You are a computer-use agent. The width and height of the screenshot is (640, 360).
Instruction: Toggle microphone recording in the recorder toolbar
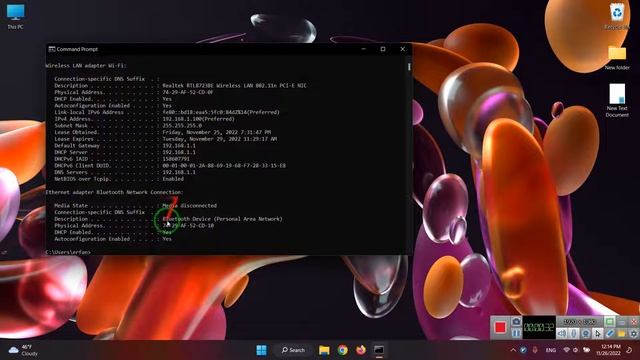tap(573, 333)
